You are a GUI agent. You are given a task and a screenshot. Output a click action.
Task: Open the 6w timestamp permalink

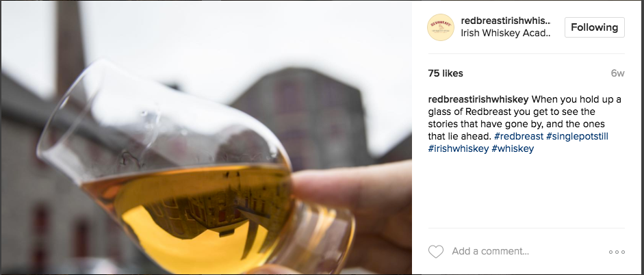[618, 73]
